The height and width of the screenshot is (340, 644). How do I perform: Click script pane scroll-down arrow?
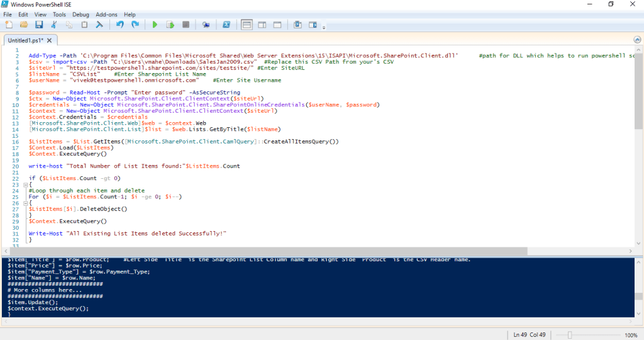coord(638,243)
